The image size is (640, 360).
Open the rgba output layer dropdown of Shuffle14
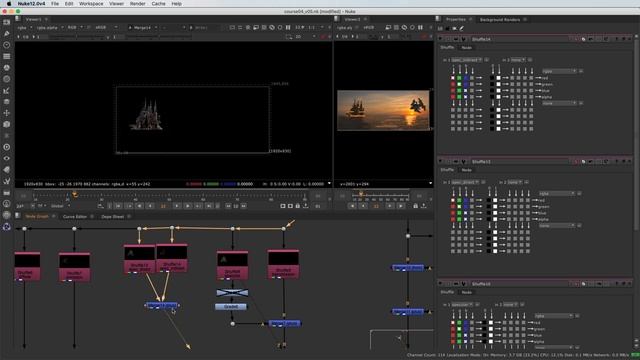pos(559,71)
